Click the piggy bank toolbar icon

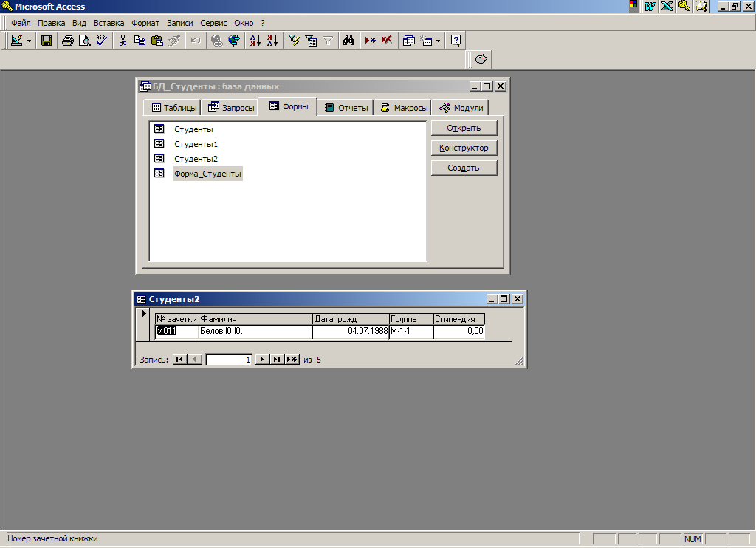pyautogui.click(x=481, y=59)
